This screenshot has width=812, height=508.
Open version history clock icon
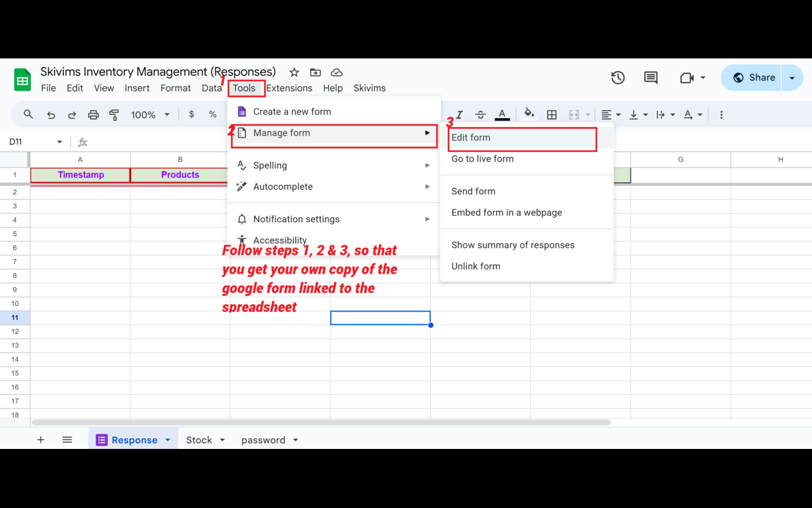618,77
